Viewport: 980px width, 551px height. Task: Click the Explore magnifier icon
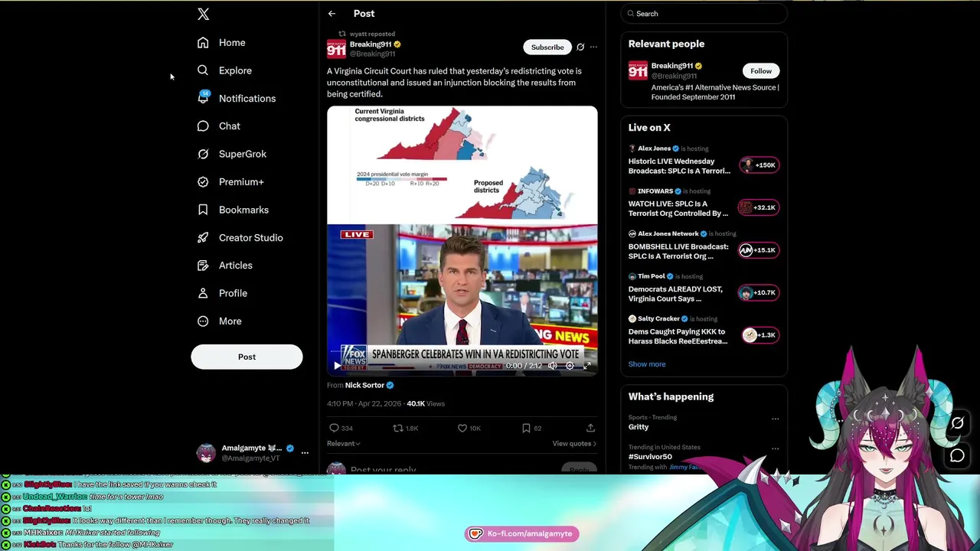[x=203, y=70]
